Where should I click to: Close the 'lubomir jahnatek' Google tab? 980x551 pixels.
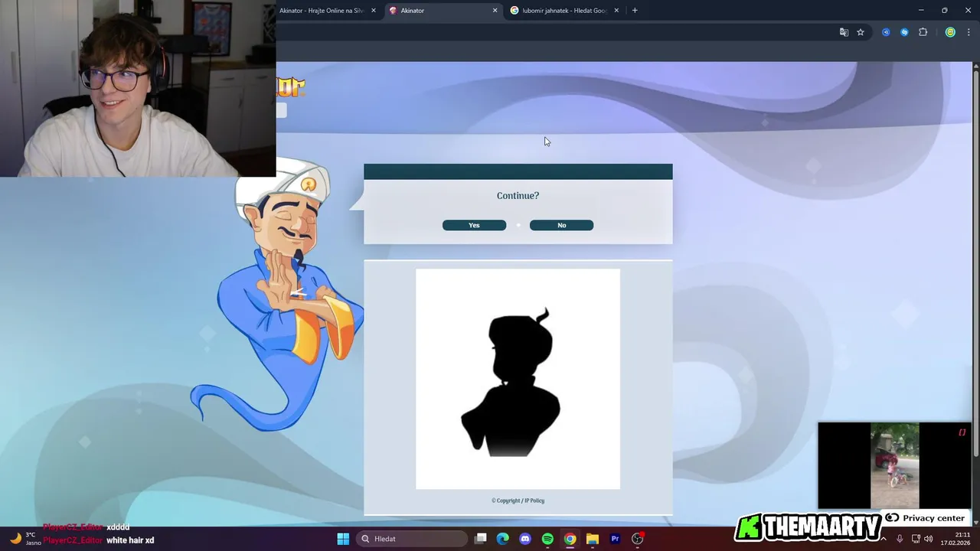pos(616,11)
